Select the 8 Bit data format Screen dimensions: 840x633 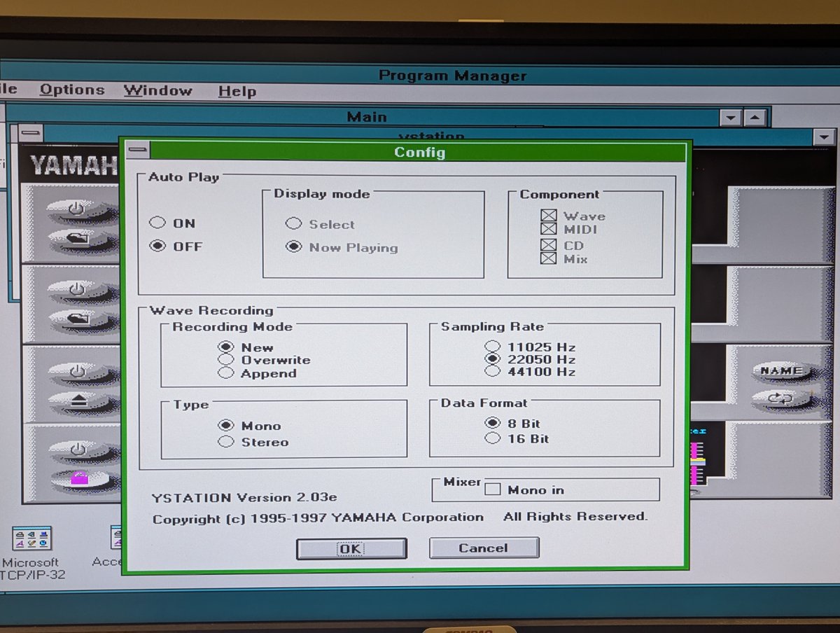tap(512, 424)
